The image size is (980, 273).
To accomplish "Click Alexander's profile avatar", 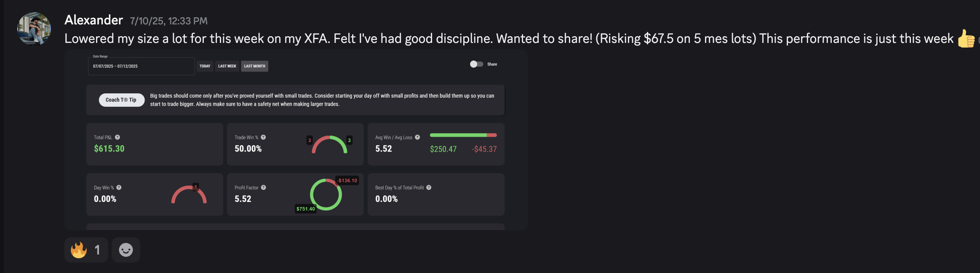I will [x=34, y=29].
